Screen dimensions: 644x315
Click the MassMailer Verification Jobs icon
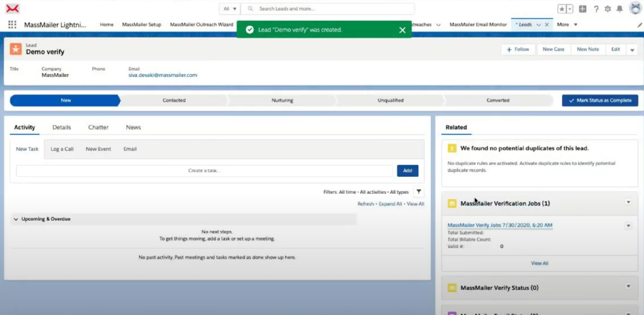(452, 204)
